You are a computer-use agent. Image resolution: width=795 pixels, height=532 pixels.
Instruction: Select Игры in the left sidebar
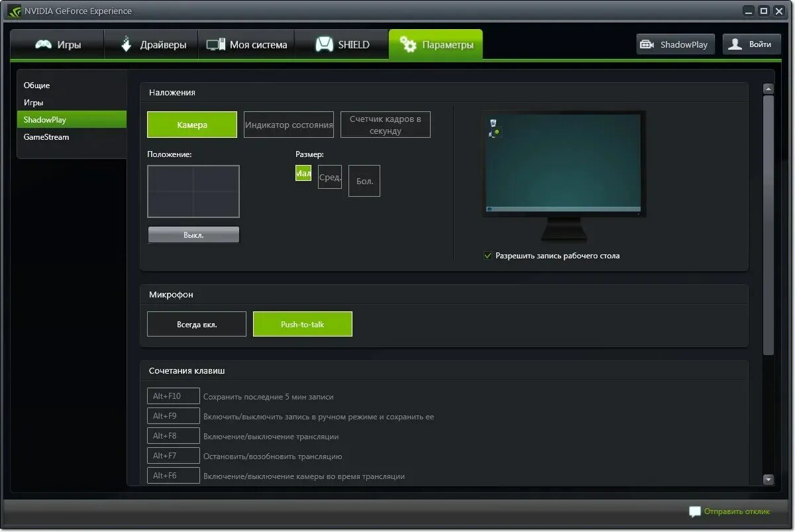(72, 103)
